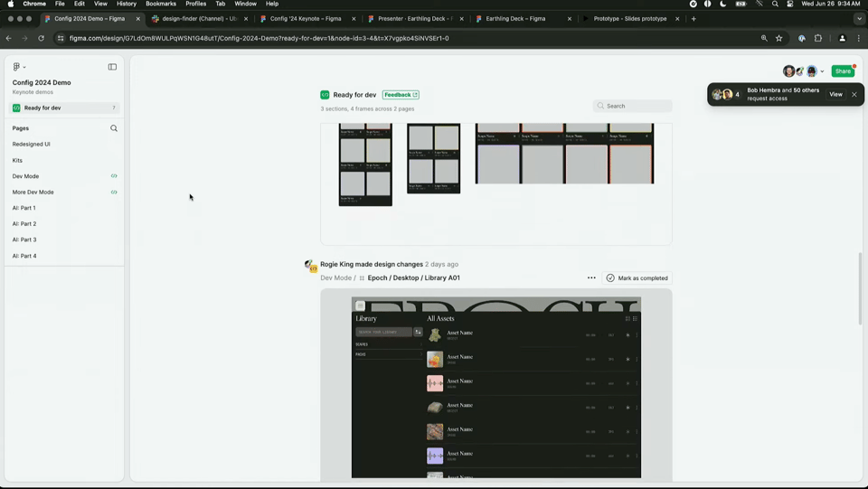This screenshot has height=489, width=868.
Task: Toggle Do Not Disturb moon icon
Action: tap(723, 4)
